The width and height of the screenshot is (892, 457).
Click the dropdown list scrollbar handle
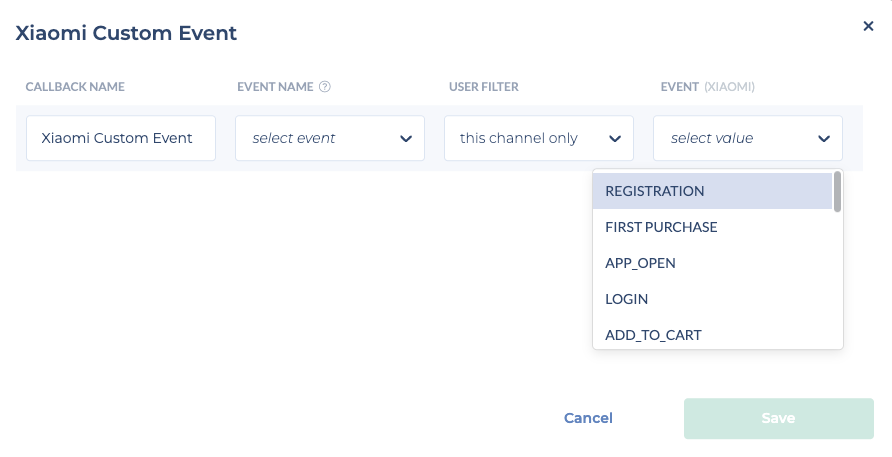[x=837, y=192]
